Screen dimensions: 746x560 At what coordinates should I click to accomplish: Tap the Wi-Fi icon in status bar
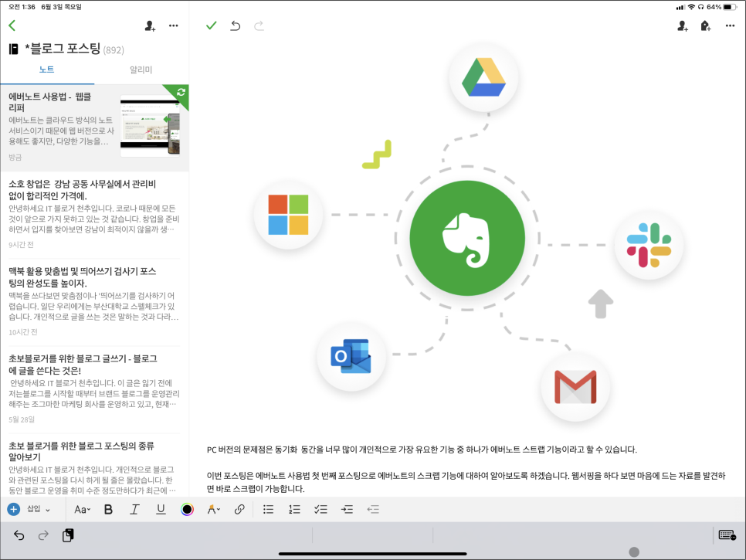pyautogui.click(x=691, y=7)
